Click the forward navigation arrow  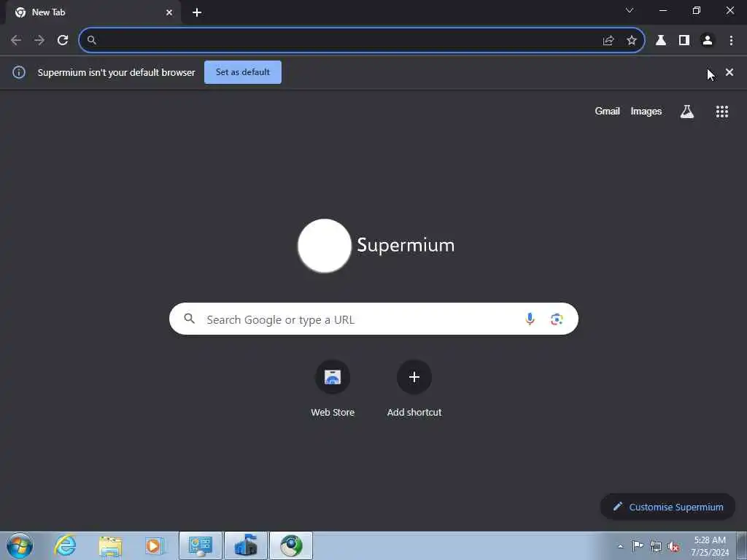[x=39, y=41]
